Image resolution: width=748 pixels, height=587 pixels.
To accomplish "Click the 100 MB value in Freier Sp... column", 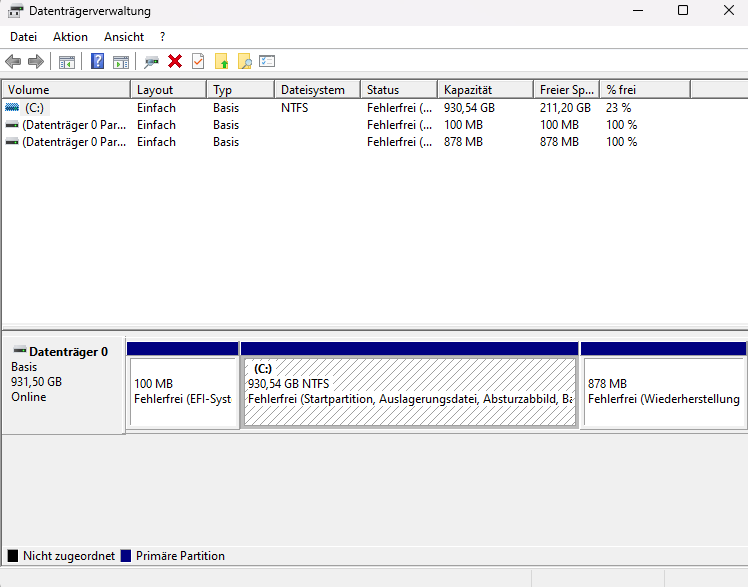I will 559,125.
